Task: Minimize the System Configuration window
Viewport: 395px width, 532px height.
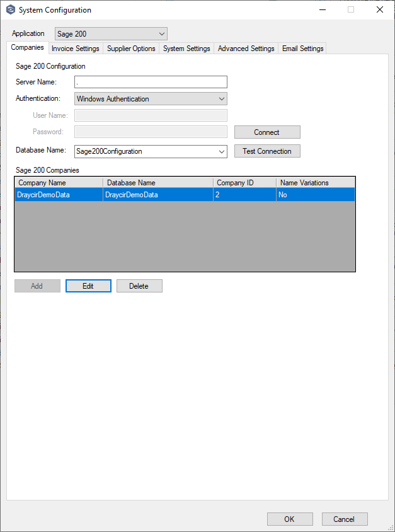Action: point(323,10)
